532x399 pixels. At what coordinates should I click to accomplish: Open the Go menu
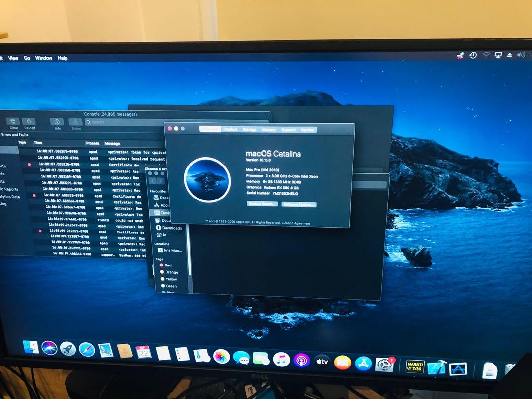(x=27, y=58)
